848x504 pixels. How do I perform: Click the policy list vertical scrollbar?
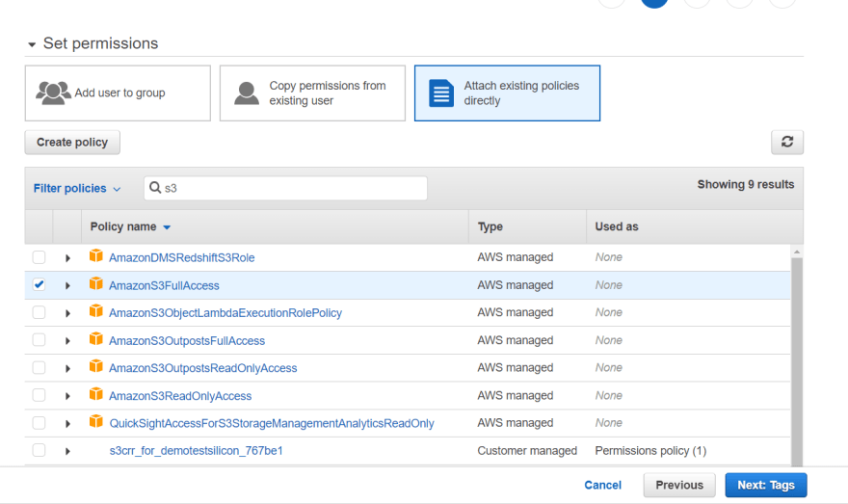click(x=796, y=359)
